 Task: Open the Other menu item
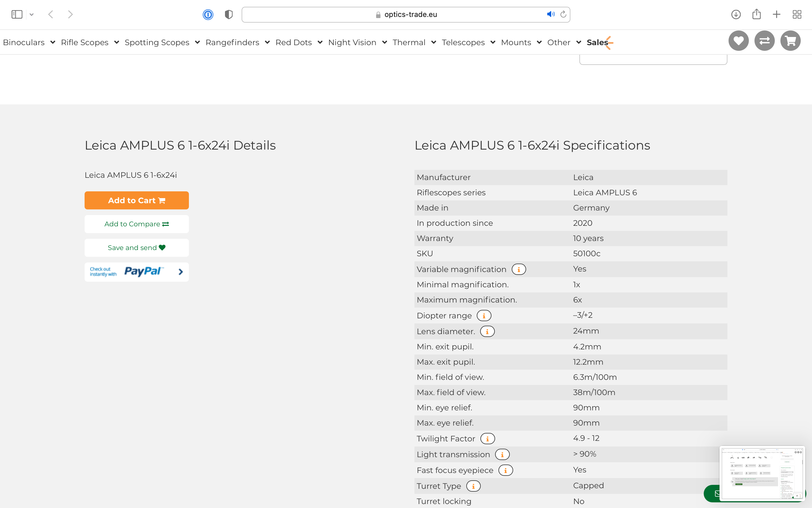coord(559,42)
